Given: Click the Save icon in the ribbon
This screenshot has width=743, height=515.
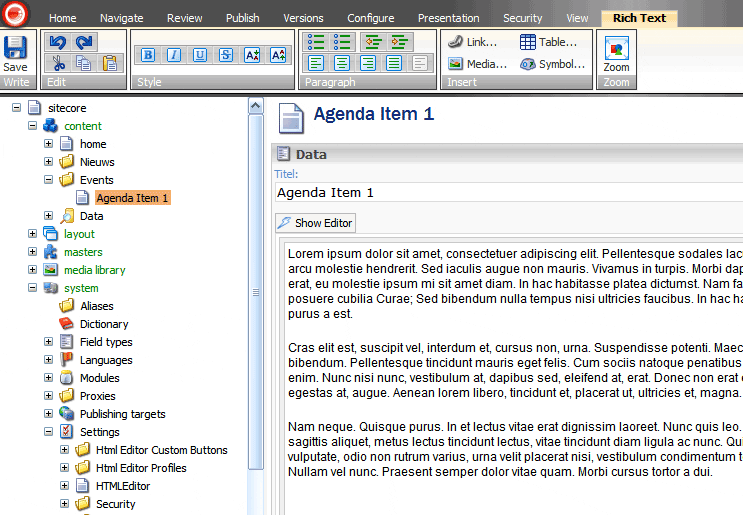Looking at the screenshot, I should pyautogui.click(x=16, y=53).
